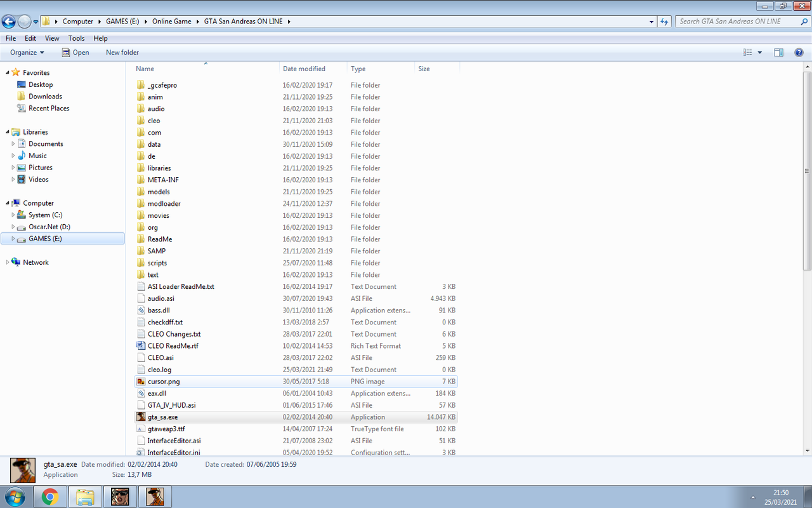Viewport: 812px width, 508px height.
Task: Click the Forward navigation arrow button
Action: click(x=24, y=22)
